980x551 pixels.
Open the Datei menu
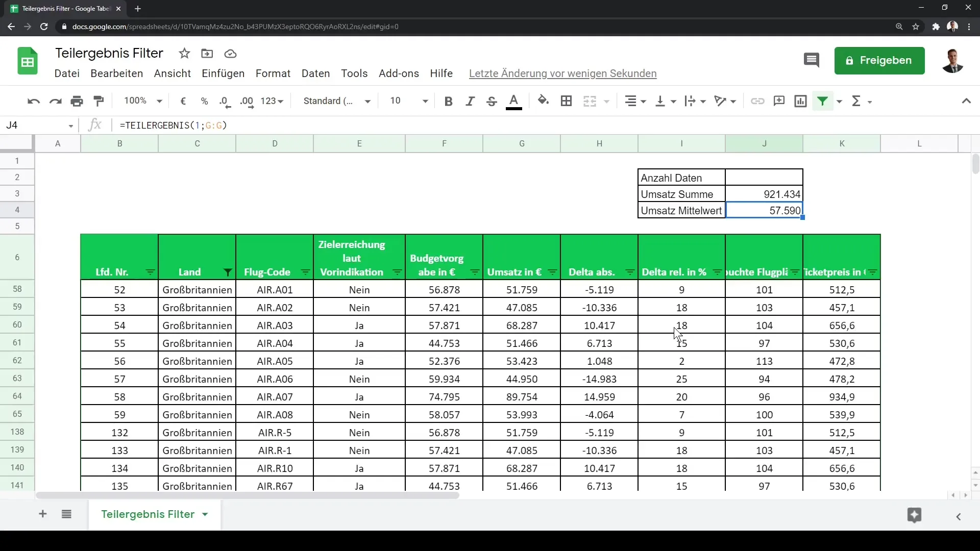click(67, 73)
